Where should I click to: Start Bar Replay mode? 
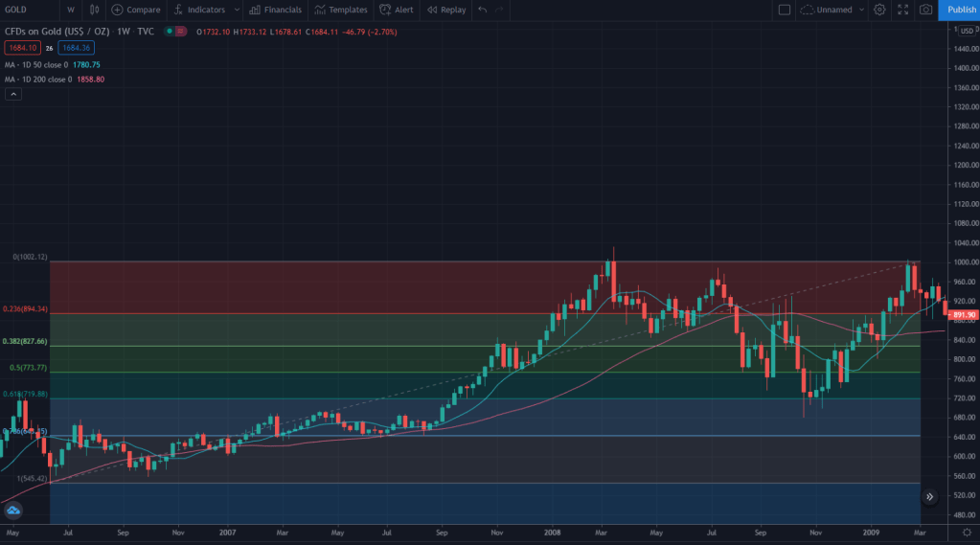click(446, 10)
